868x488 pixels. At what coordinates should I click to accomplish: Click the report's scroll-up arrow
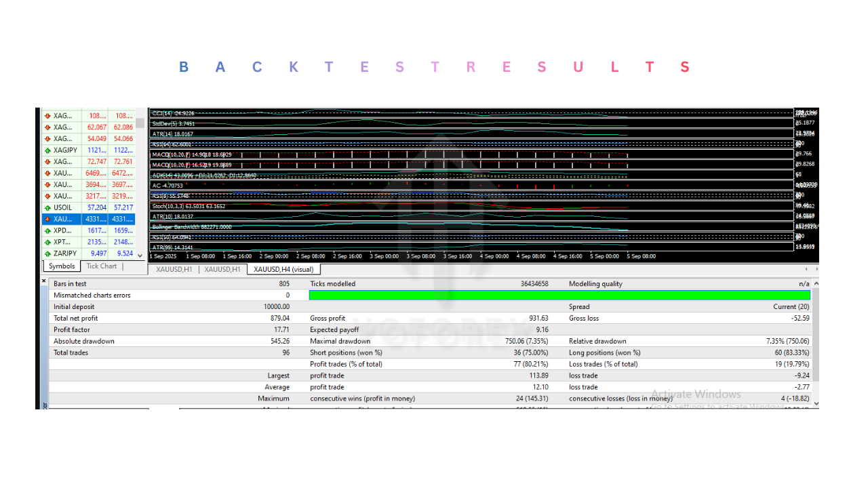tap(815, 283)
